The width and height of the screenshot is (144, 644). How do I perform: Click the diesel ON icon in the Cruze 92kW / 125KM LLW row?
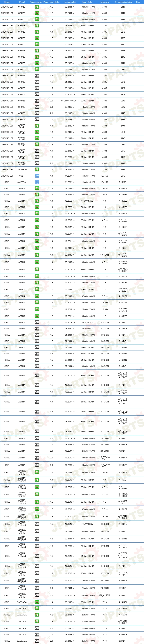click(x=37, y=101)
